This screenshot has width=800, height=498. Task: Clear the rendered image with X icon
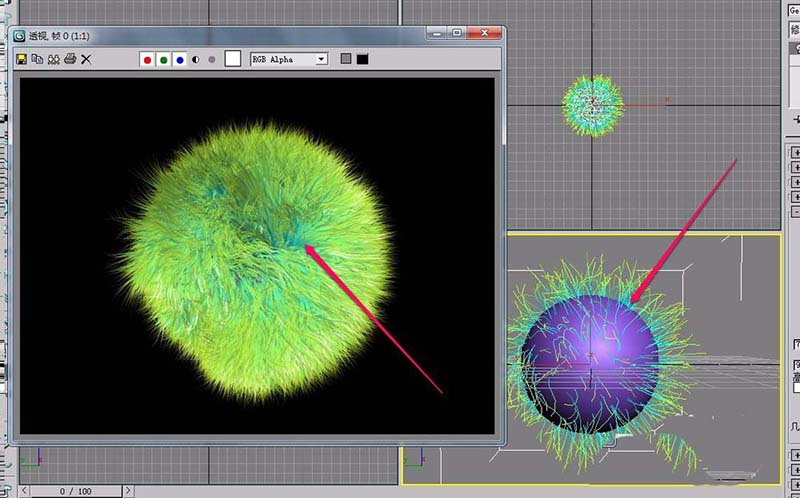coord(86,60)
